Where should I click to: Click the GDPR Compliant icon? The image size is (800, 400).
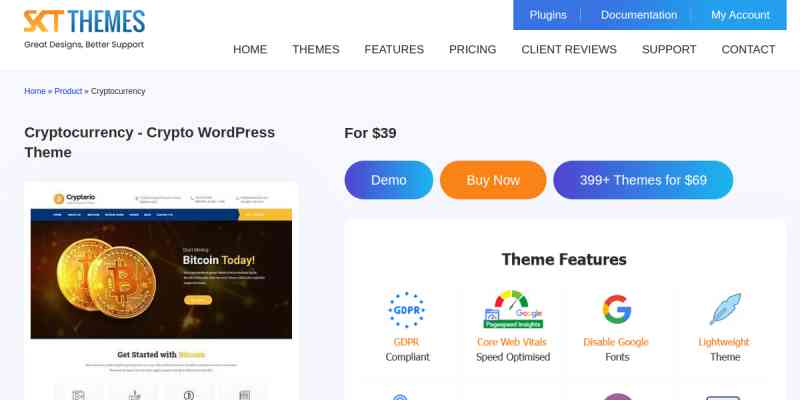coord(407,310)
